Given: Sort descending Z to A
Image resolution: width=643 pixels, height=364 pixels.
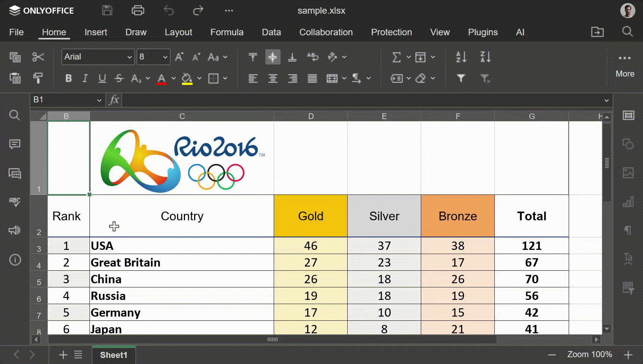Looking at the screenshot, I should tap(486, 57).
